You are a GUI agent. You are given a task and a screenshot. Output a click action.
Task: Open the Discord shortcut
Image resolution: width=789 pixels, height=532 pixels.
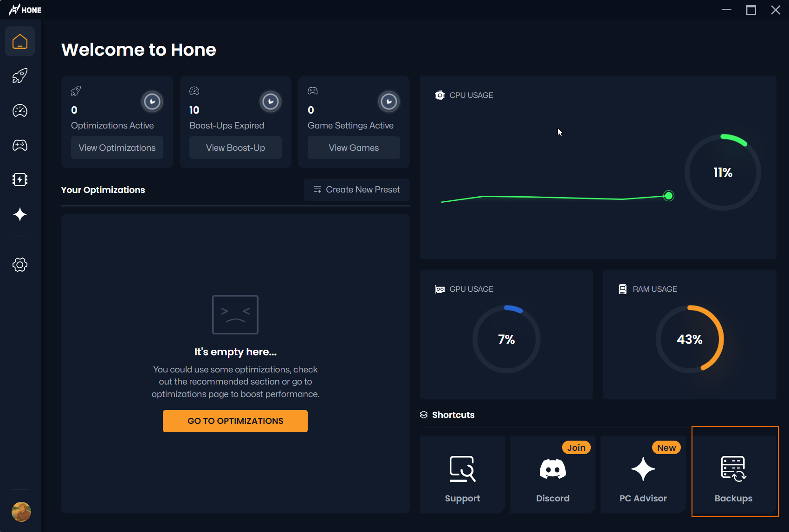click(553, 474)
